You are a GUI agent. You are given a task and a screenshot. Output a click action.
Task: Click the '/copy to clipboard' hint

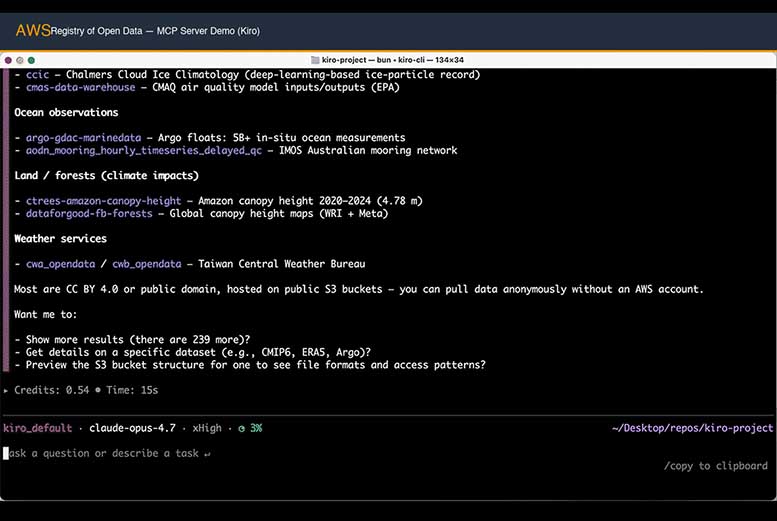pyautogui.click(x=716, y=466)
